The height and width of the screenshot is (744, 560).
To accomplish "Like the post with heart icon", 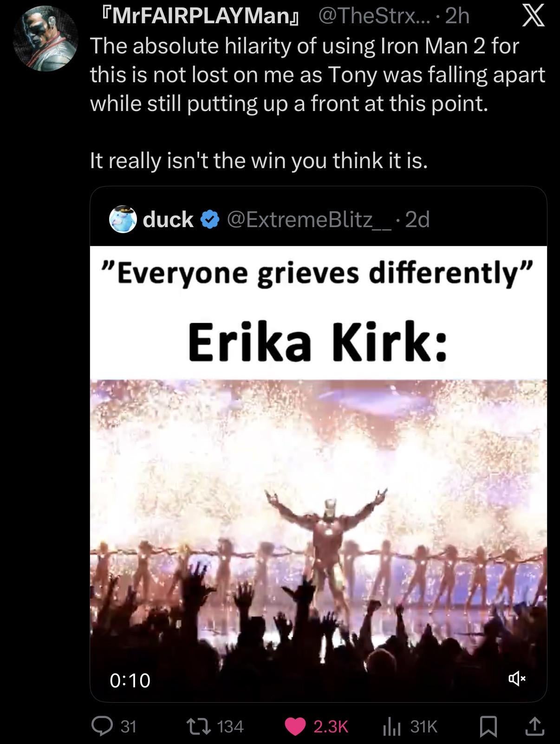I will pyautogui.click(x=295, y=726).
